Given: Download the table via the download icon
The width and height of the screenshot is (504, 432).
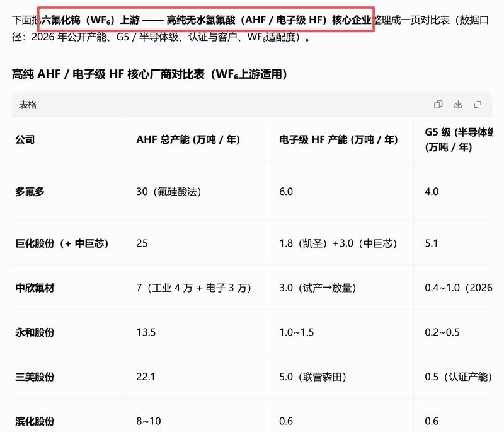Looking at the screenshot, I should click(x=458, y=105).
